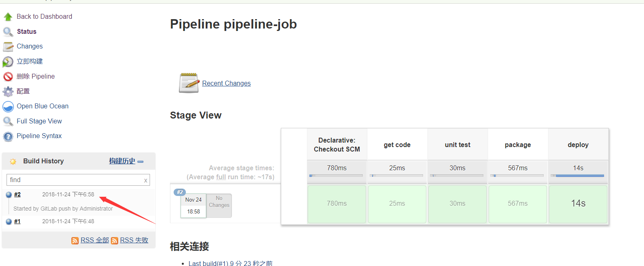Click the Status magnifier icon
Image resolution: width=644 pixels, height=266 pixels.
[8, 32]
